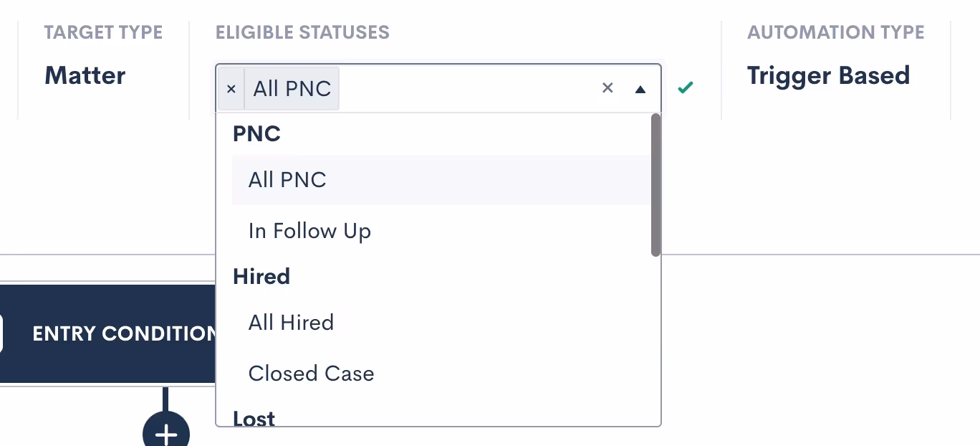Image resolution: width=980 pixels, height=446 pixels.
Task: Click the green checkmark confirm icon
Action: click(686, 87)
